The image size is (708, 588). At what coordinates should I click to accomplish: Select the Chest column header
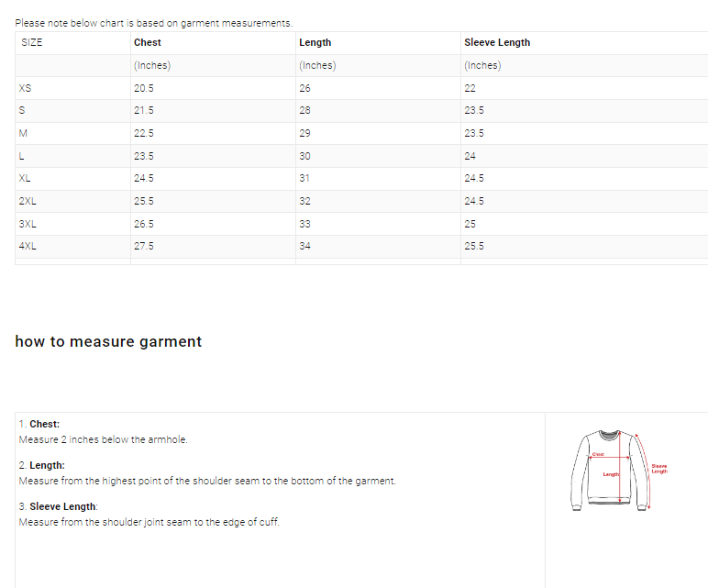(147, 42)
